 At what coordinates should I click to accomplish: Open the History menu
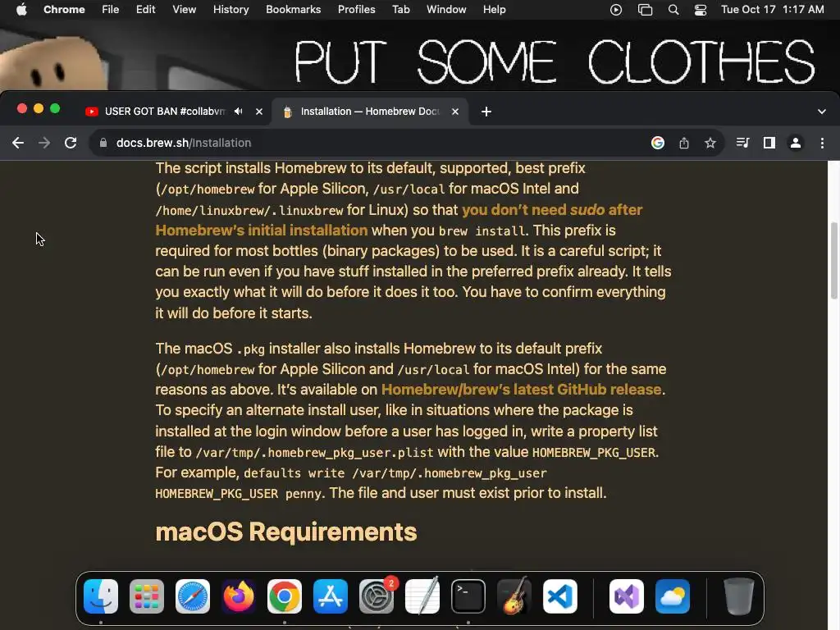231,10
